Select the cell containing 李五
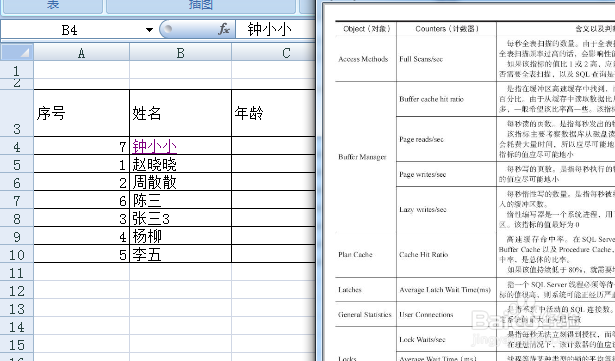 point(180,255)
